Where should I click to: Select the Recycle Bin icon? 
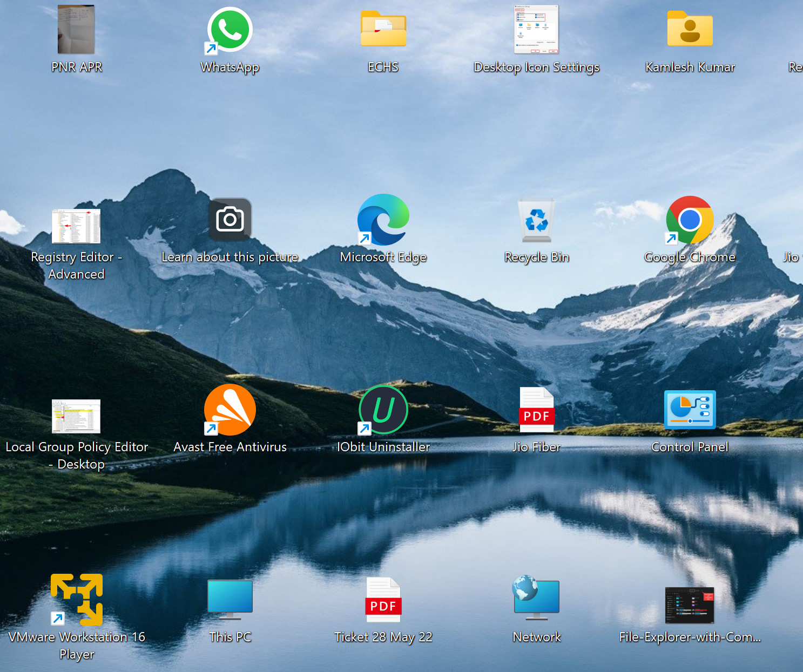(x=536, y=220)
